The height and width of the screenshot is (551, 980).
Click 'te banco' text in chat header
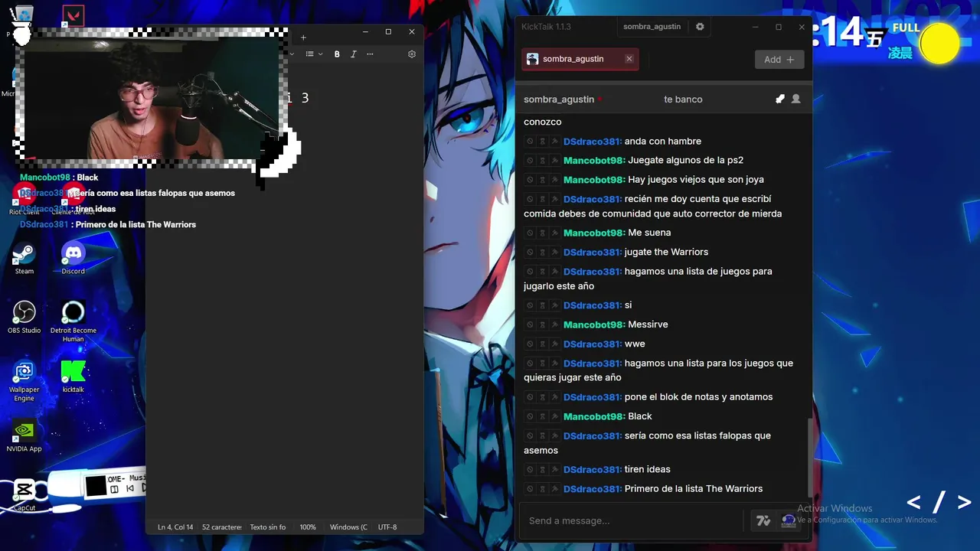click(683, 99)
